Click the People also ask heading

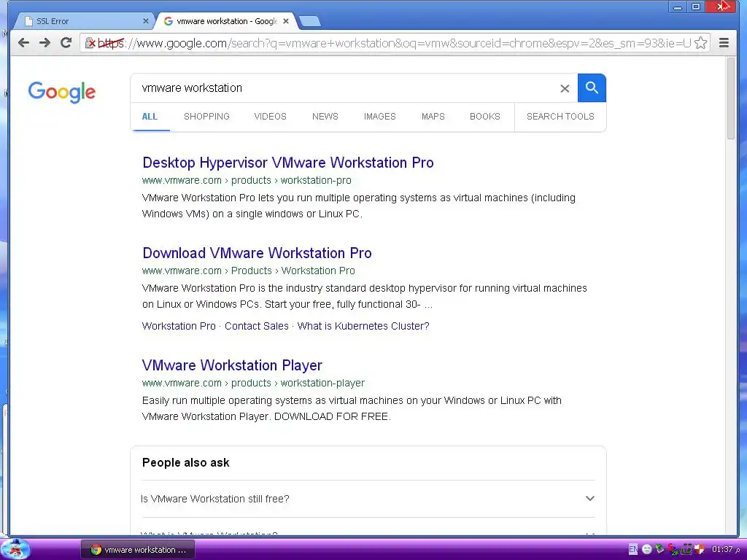[185, 462]
